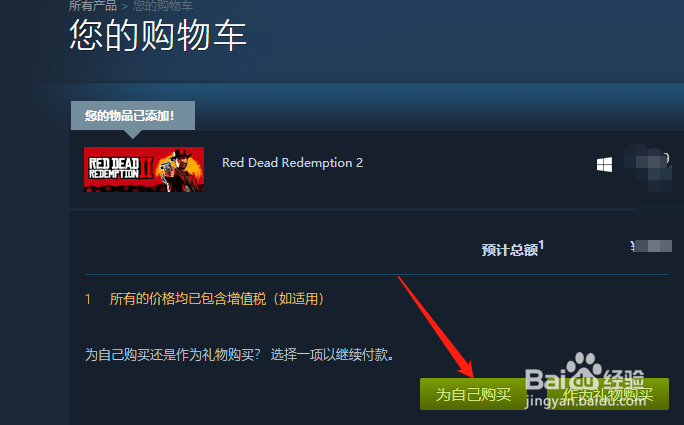Click the Windows platform icon
684x425 pixels.
coord(604,165)
